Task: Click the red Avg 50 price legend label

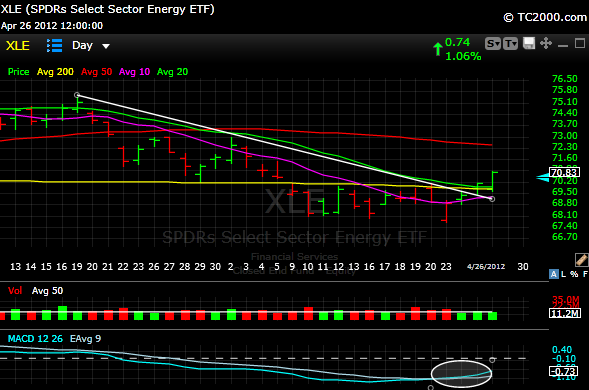Action: click(97, 72)
